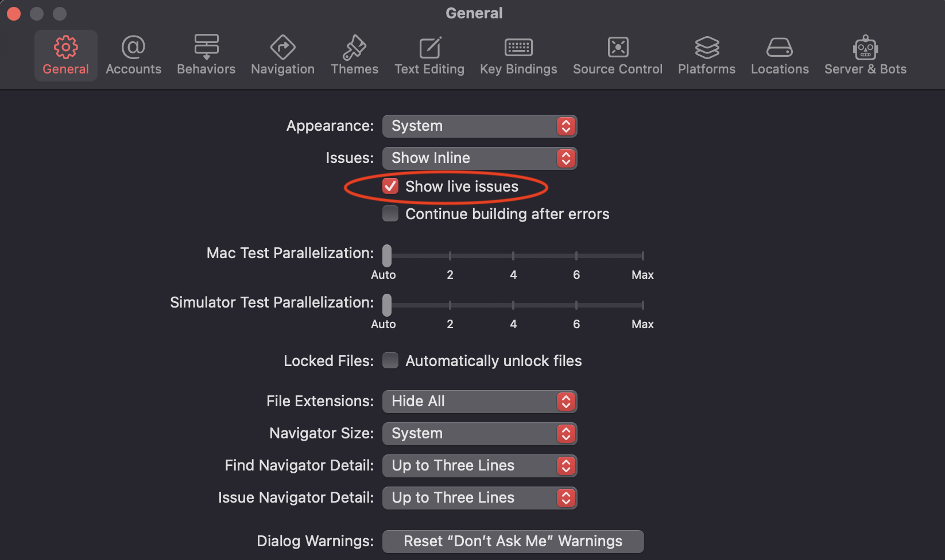Set Mac Test Parallelization slider to 2
945x560 pixels.
(450, 255)
